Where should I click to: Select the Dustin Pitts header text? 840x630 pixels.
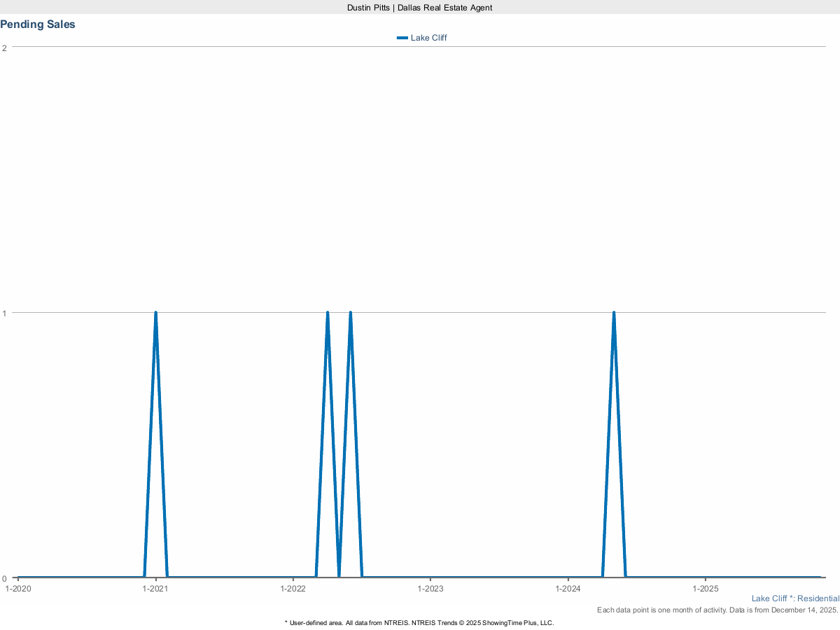point(419,7)
